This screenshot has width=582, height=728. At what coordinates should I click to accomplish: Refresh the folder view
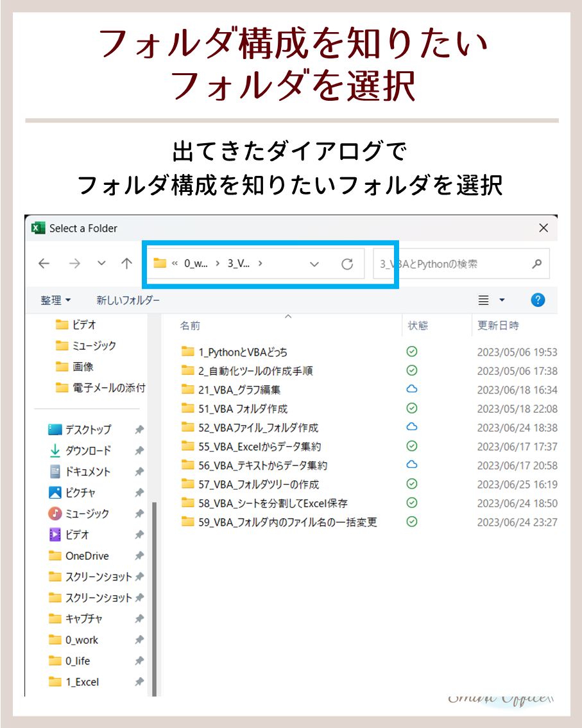pos(347,264)
